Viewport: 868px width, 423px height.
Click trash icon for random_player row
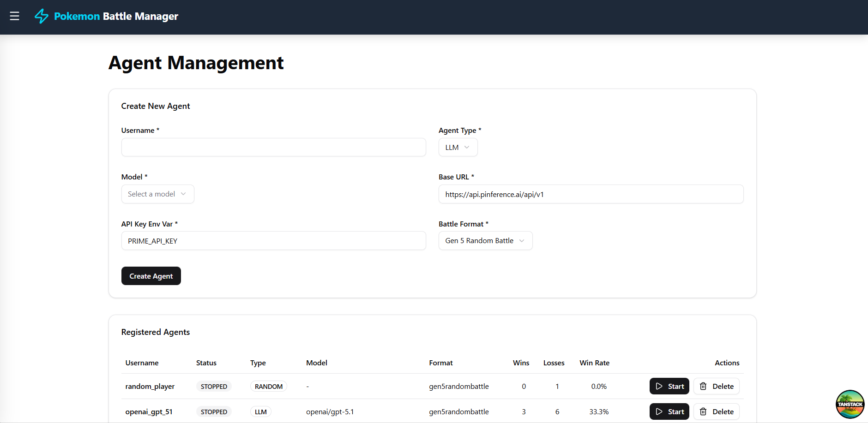703,386
